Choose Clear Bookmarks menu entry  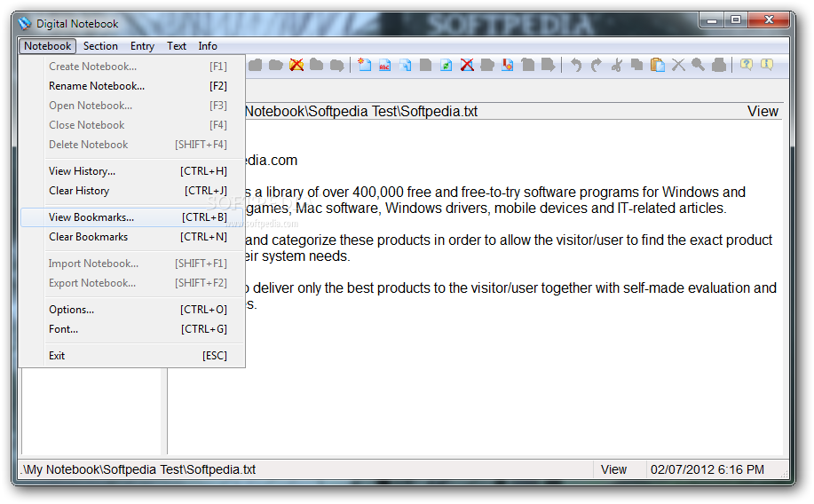[x=132, y=237]
